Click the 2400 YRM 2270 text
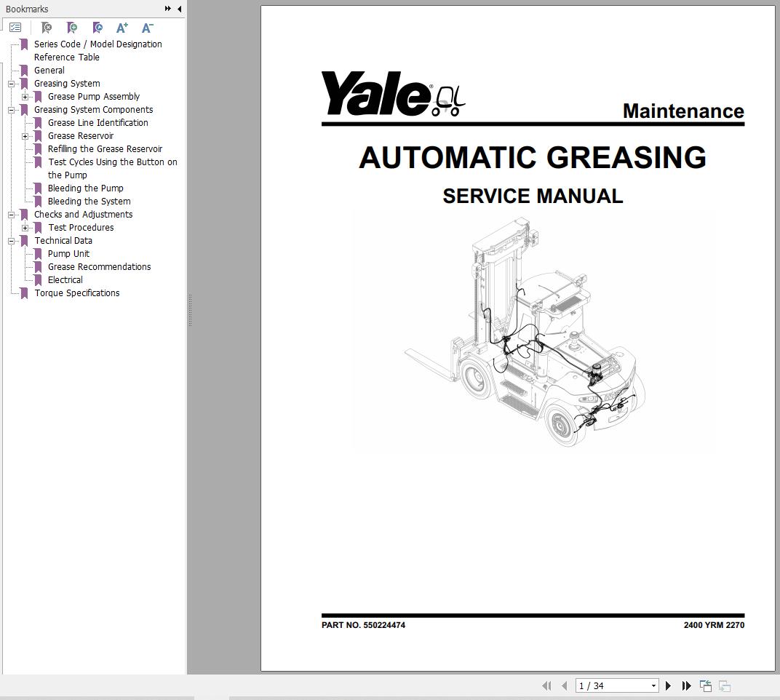Screen dimensions: 780x700 point(714,625)
